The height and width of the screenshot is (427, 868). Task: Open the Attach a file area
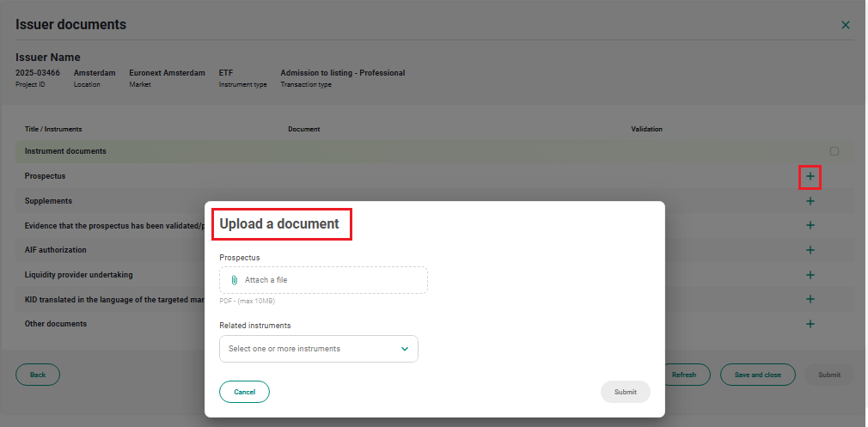[323, 280]
